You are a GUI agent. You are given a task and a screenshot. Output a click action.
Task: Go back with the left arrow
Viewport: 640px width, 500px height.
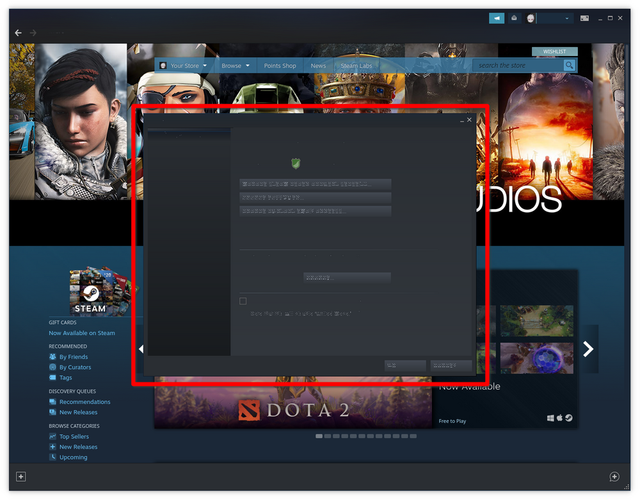click(x=18, y=33)
